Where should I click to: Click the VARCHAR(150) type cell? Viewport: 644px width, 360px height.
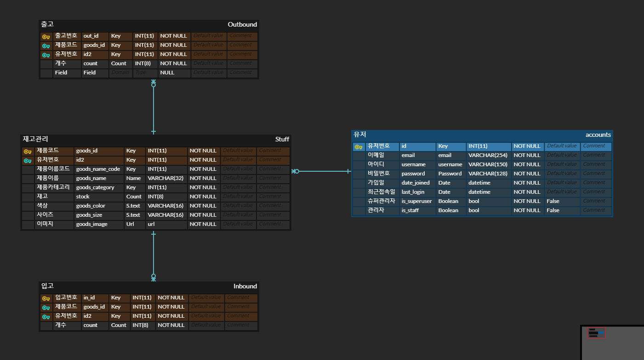(x=489, y=164)
